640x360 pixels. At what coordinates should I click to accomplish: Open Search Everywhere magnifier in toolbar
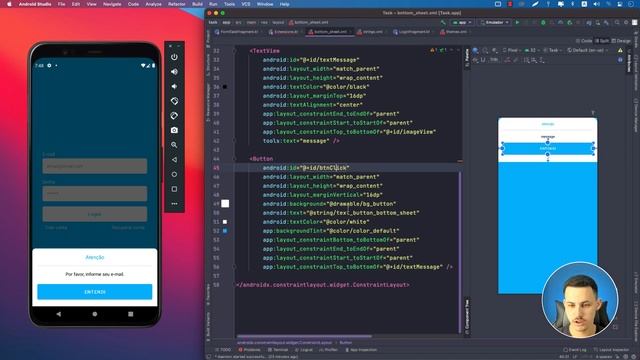coord(617,22)
